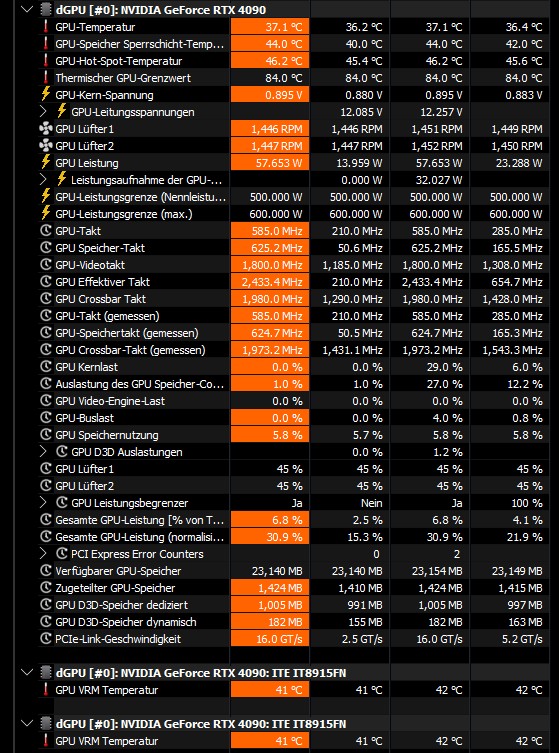Expand Leistungsaufnahme der GPU sub-items
Image resolution: width=559 pixels, height=753 pixels.
point(43,180)
